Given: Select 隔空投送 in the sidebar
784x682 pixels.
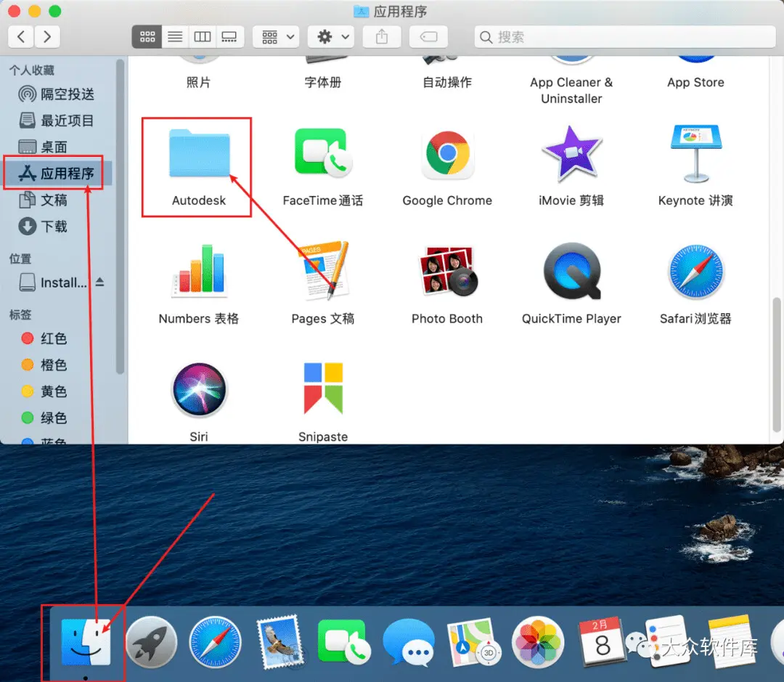Looking at the screenshot, I should pos(57,94).
